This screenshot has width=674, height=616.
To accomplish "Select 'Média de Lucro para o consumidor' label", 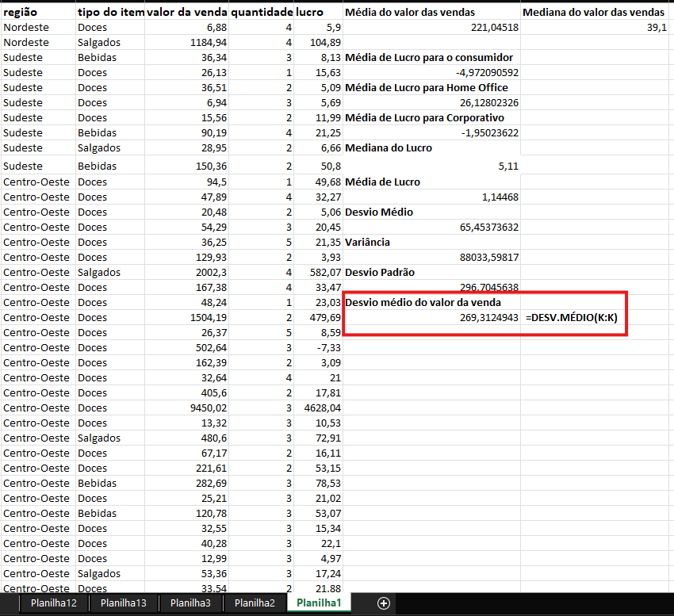I will (431, 57).
